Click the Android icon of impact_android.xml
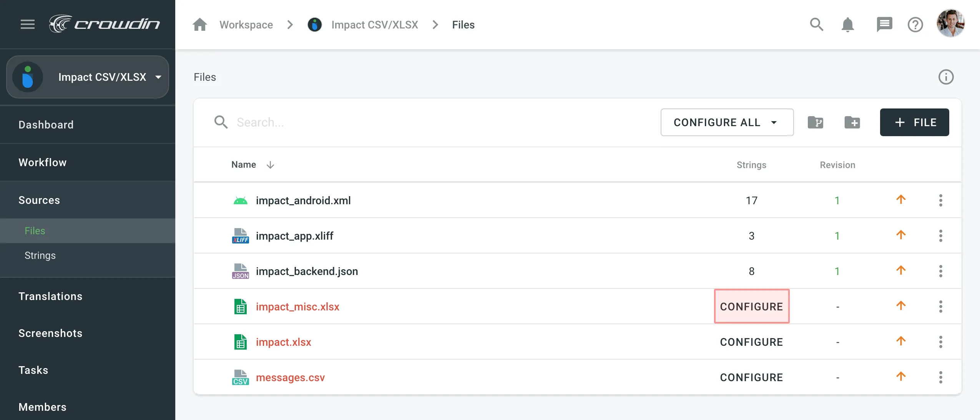 tap(241, 201)
